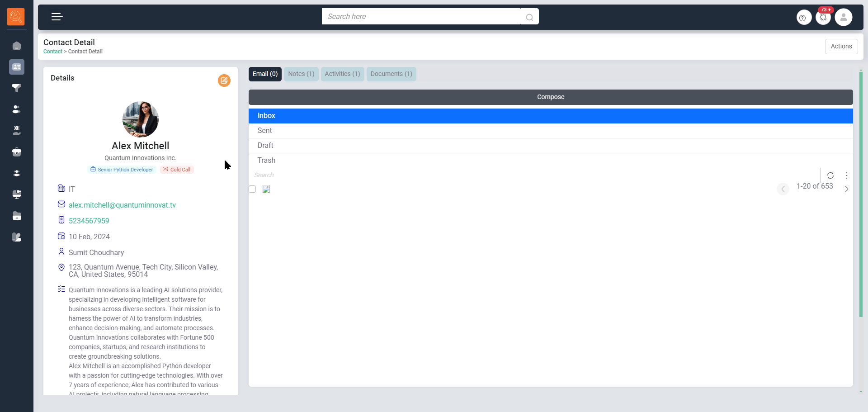Viewport: 868px width, 412px height.
Task: Click the search magnifier icon
Action: [x=529, y=17]
